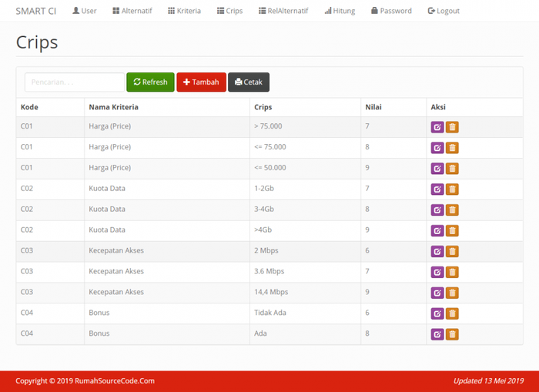Delete the 3.6 Mbps crips row
Image resolution: width=539 pixels, height=392 pixels.
[453, 272]
